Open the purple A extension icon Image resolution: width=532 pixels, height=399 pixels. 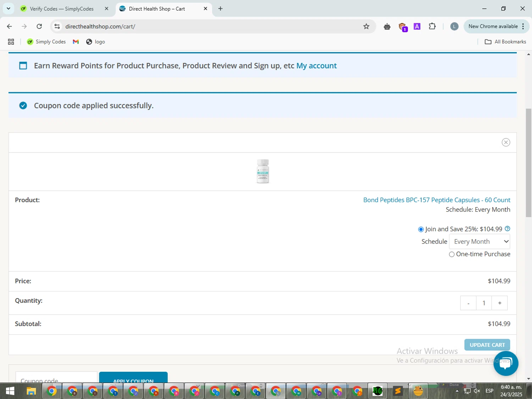pyautogui.click(x=417, y=26)
